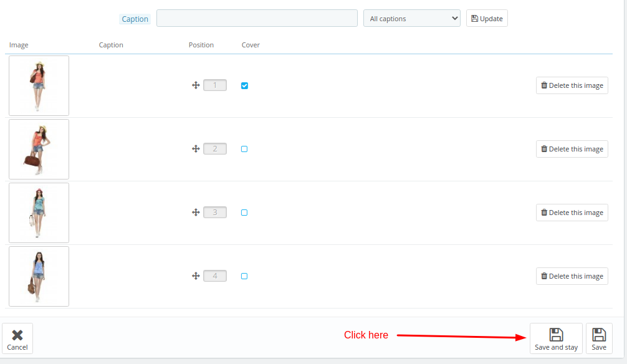The width and height of the screenshot is (627, 364).
Task: Click the floppy icon of the Save button
Action: click(x=598, y=335)
